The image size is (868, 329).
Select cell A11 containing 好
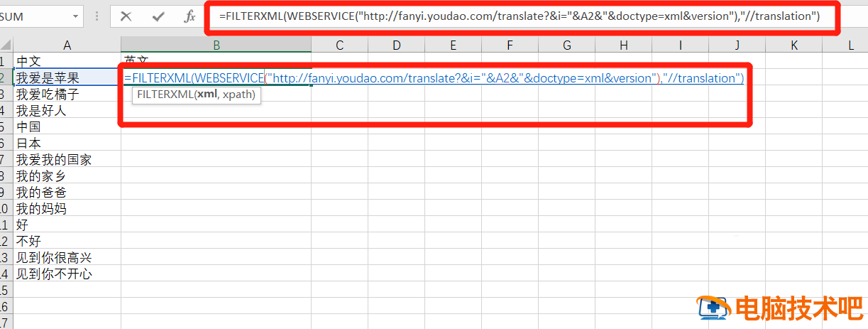[67, 225]
